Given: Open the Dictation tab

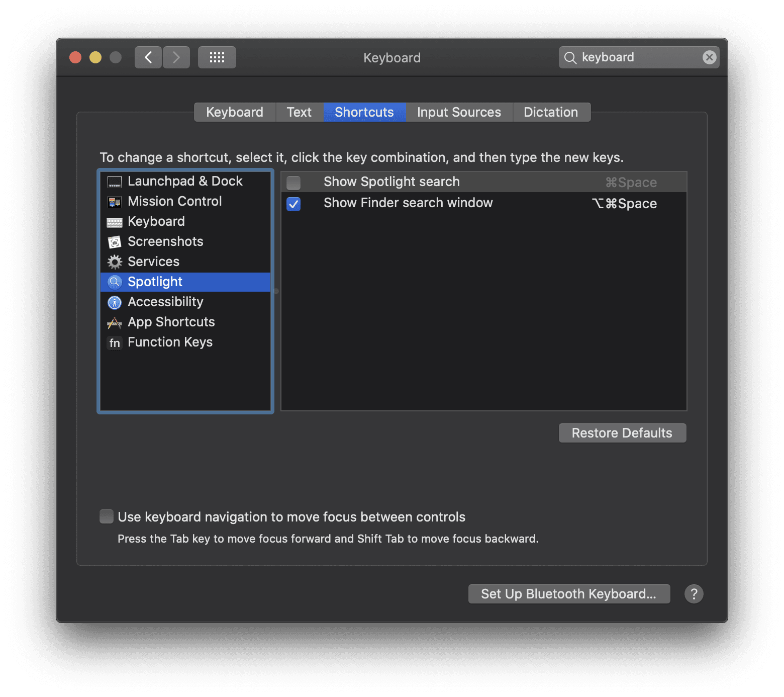Looking at the screenshot, I should tap(551, 112).
